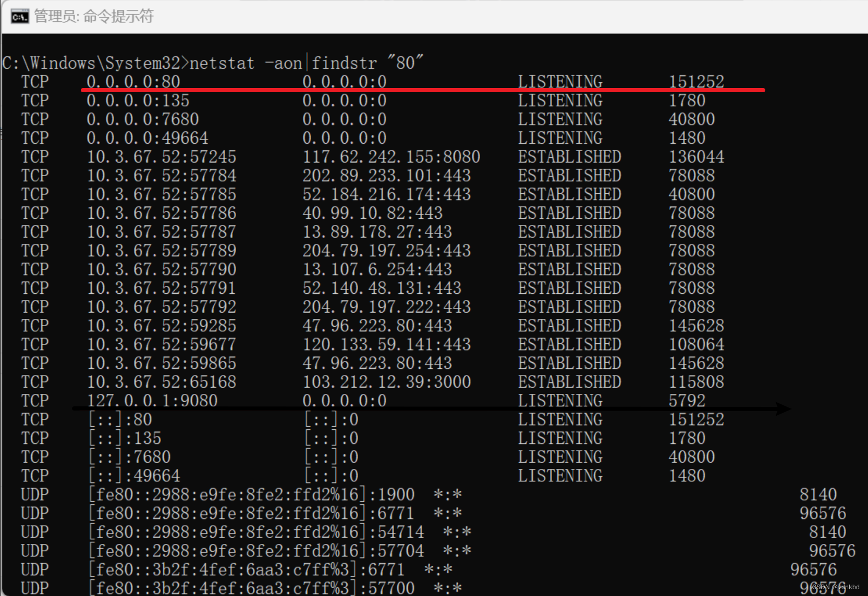Click local address 0.0.0.0:49664
868x596 pixels.
point(148,138)
